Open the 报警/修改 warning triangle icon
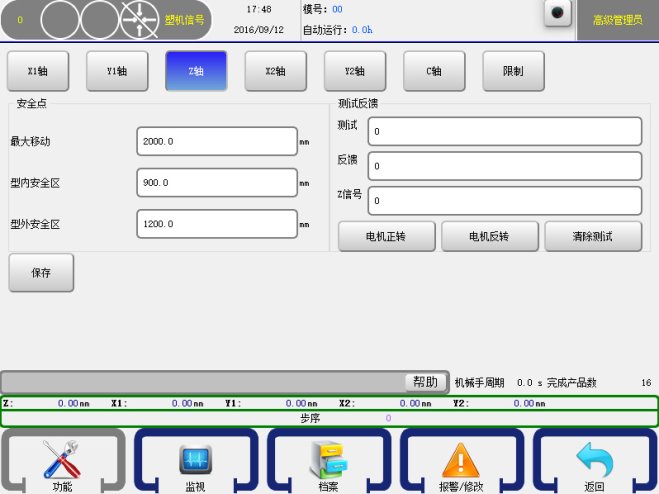The image size is (659, 494). [x=461, y=461]
